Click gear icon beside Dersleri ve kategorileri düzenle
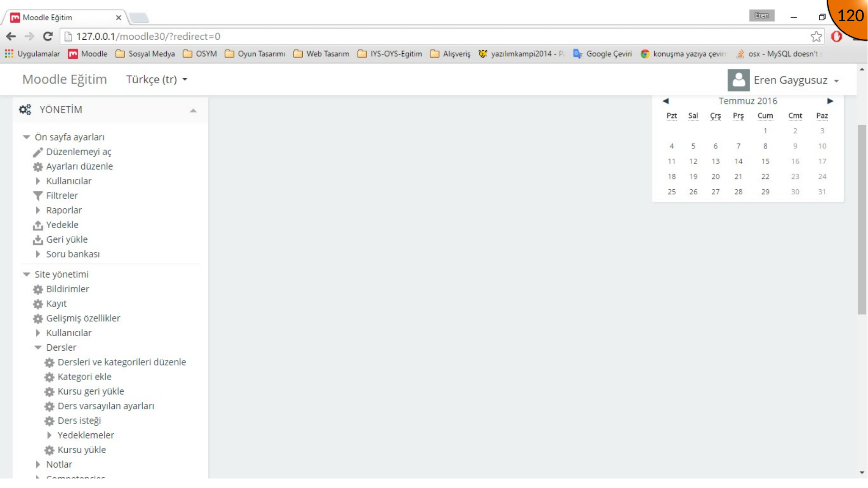Viewport: 868px width, 488px height. point(49,362)
